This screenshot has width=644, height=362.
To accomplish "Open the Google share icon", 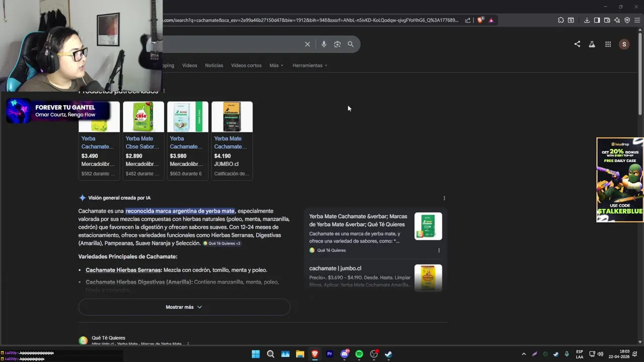I will click(x=577, y=44).
